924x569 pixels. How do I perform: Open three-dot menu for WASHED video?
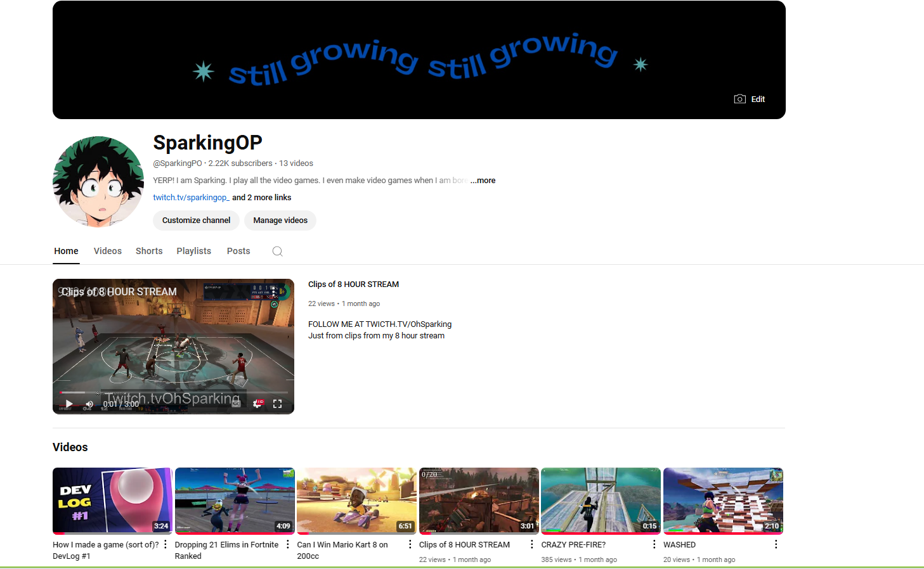point(776,544)
